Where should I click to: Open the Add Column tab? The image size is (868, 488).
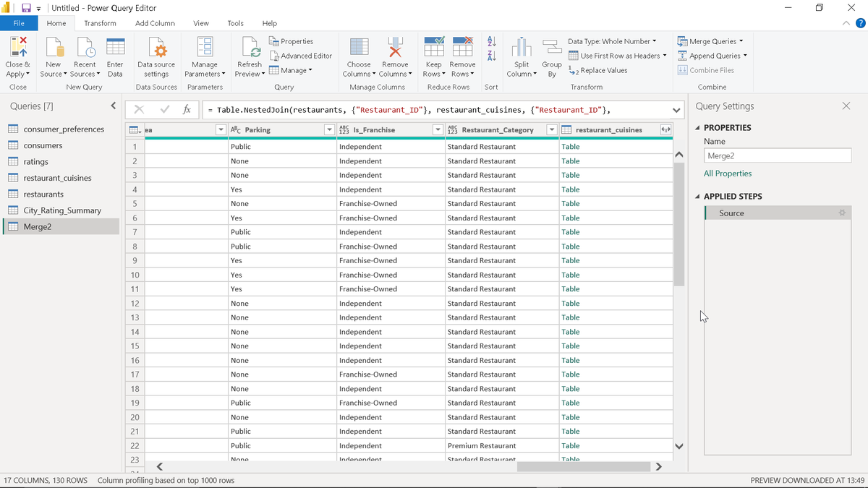click(x=155, y=23)
